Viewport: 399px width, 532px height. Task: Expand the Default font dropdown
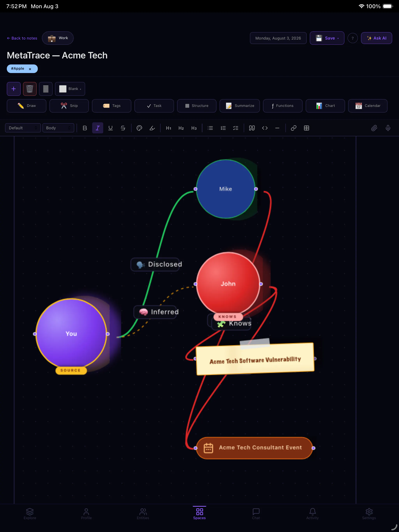[23, 128]
